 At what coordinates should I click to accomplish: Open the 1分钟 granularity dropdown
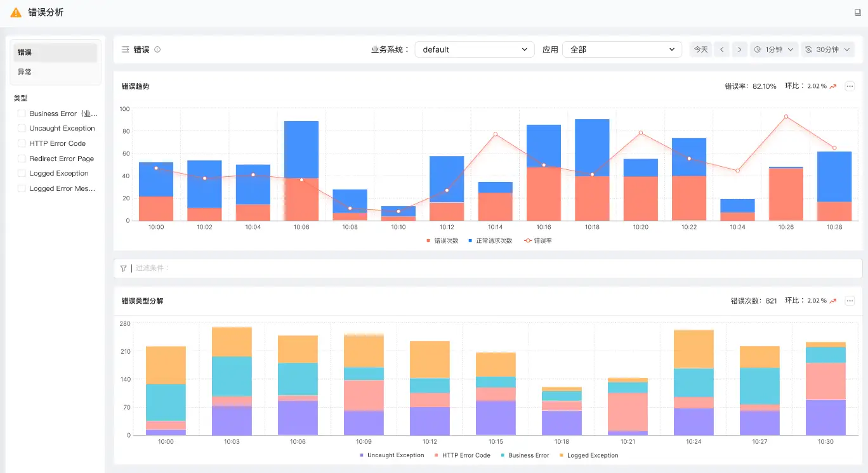tap(773, 49)
